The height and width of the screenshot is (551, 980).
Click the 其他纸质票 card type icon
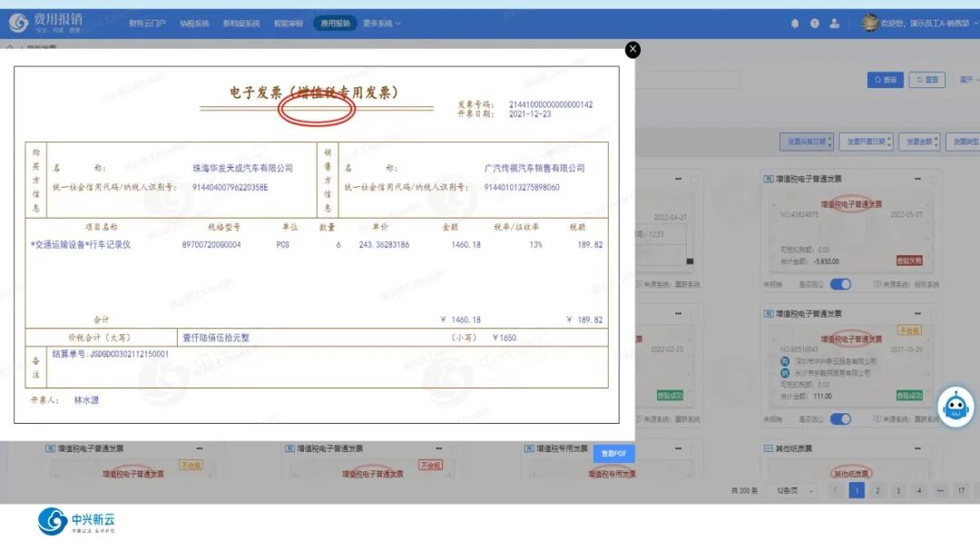(769, 448)
